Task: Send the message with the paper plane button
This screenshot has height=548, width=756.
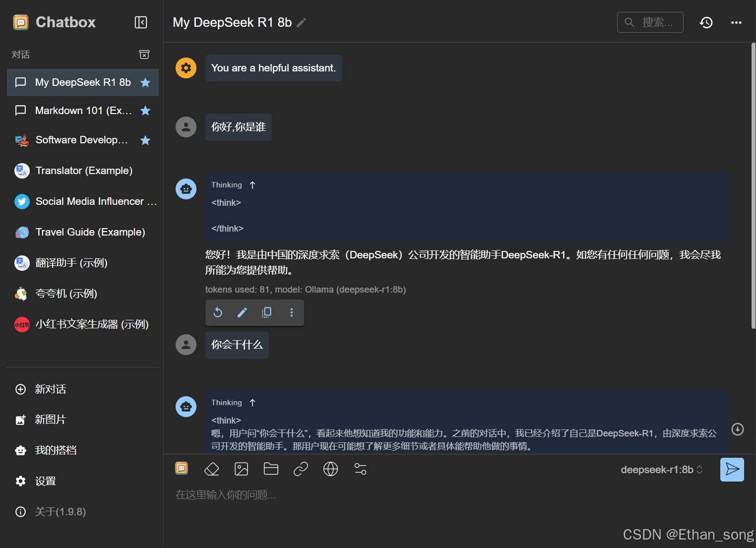Action: pos(732,469)
